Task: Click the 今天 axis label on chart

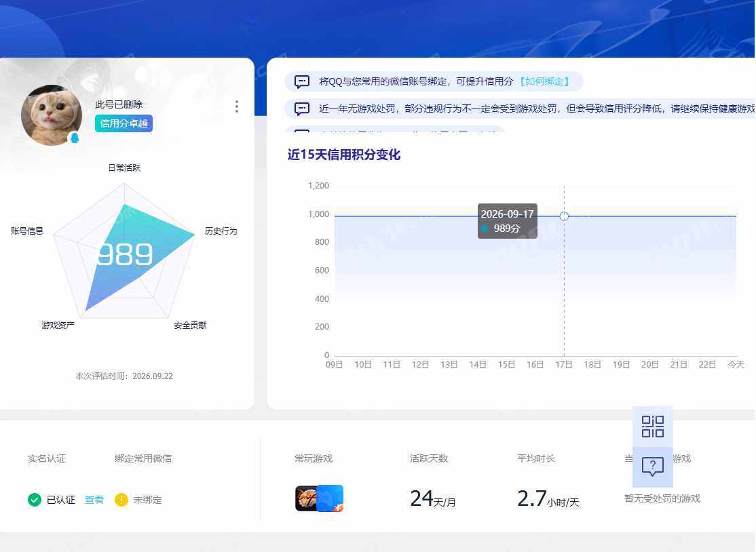Action: click(736, 365)
